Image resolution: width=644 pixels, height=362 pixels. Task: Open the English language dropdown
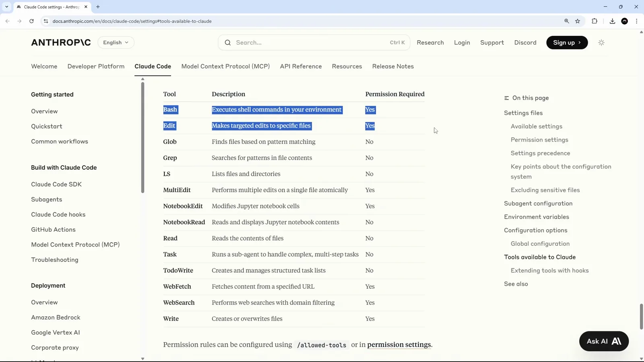click(116, 42)
